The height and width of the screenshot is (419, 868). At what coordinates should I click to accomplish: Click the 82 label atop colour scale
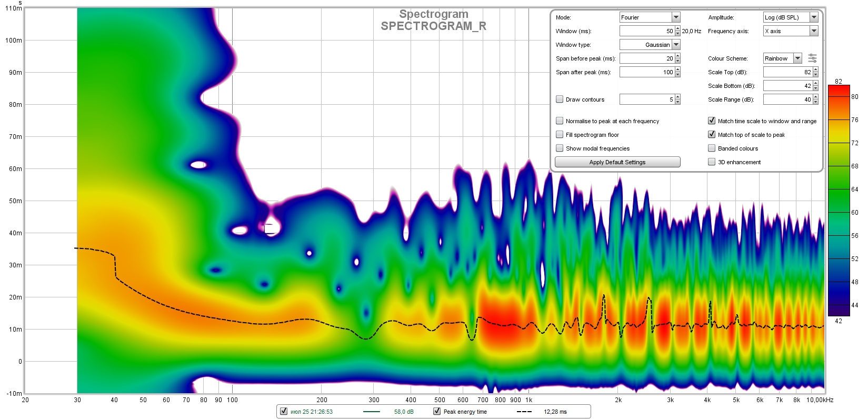point(839,82)
